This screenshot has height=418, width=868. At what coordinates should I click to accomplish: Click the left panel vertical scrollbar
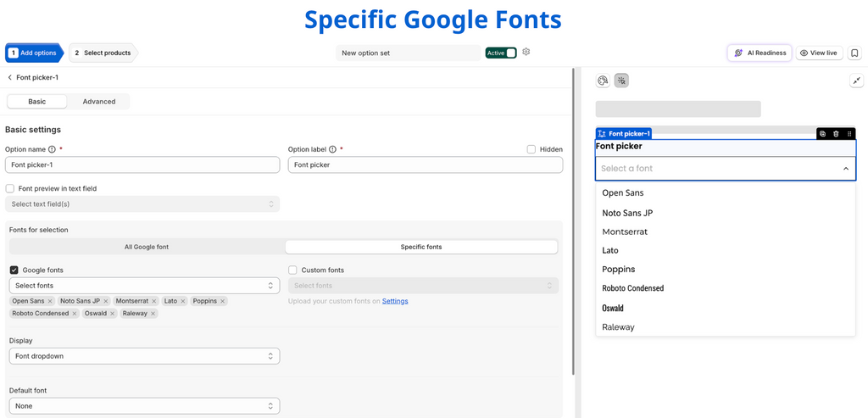tap(572, 221)
